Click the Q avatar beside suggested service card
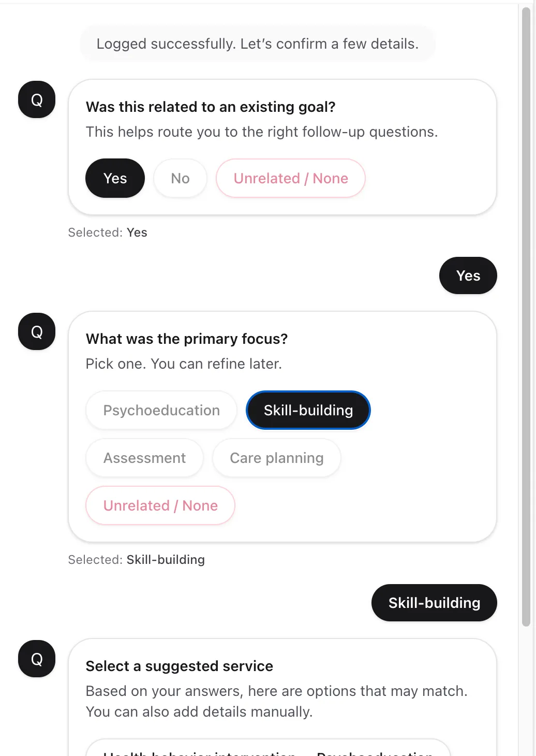The height and width of the screenshot is (756, 536). [37, 659]
